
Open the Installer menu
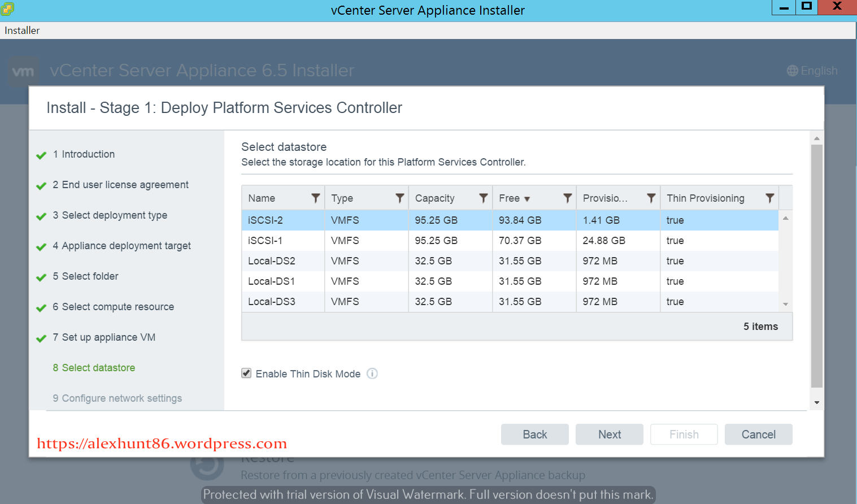pos(22,31)
